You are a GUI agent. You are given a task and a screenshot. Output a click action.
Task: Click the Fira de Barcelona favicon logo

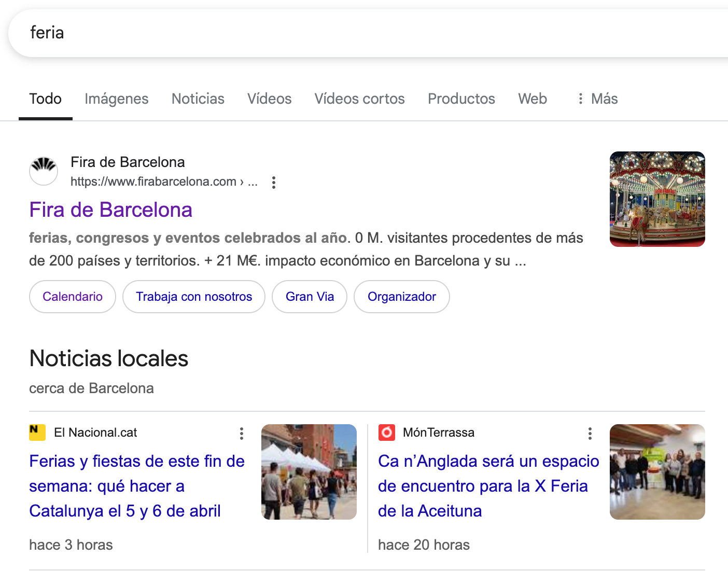point(44,171)
